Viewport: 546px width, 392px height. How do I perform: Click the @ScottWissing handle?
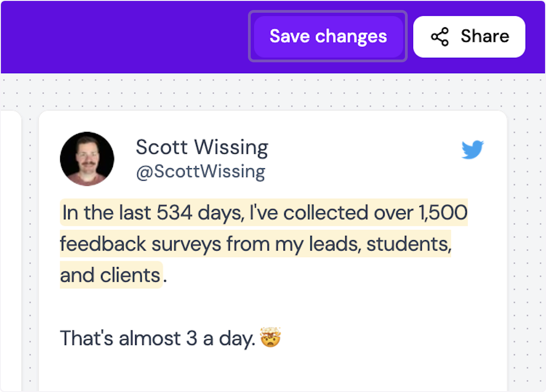[x=201, y=171]
